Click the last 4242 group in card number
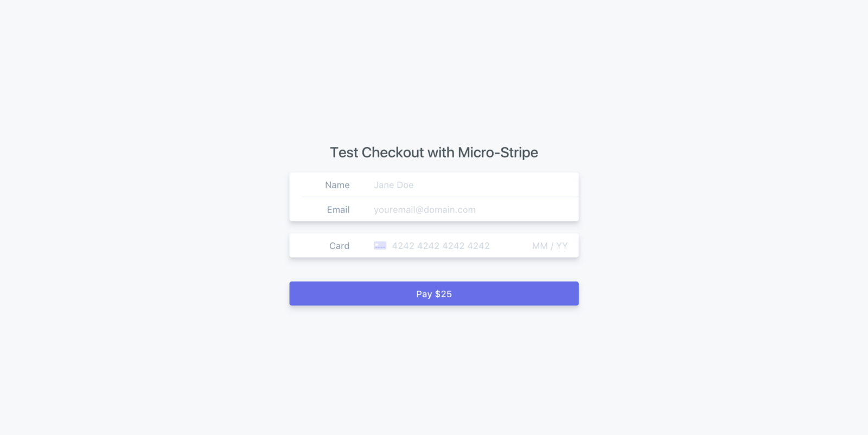Image resolution: width=868 pixels, height=435 pixels. point(478,246)
